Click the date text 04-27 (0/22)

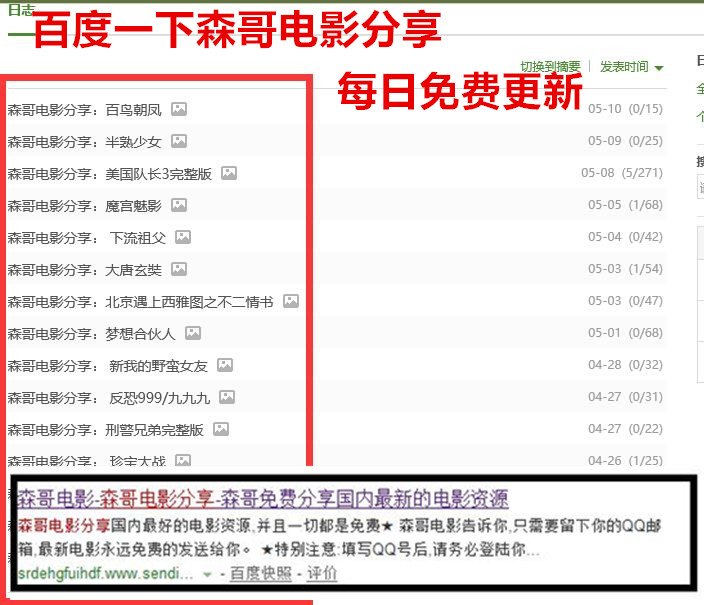(625, 428)
